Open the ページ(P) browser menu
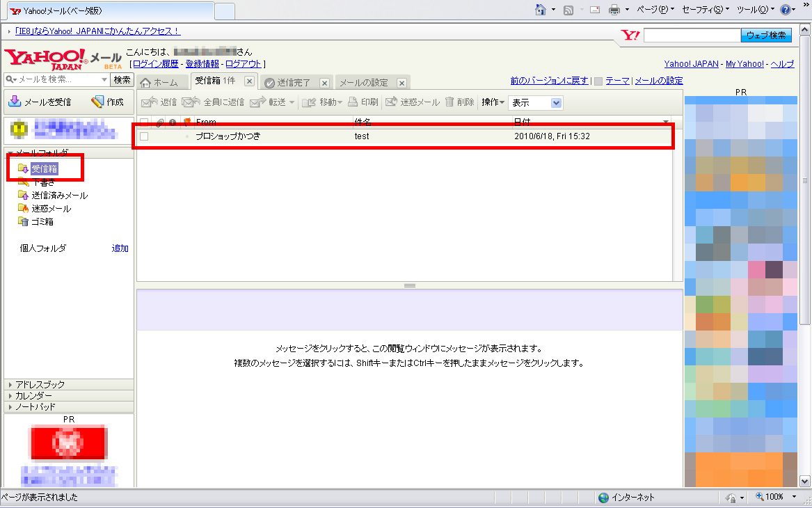The height and width of the screenshot is (508, 812). [655, 10]
